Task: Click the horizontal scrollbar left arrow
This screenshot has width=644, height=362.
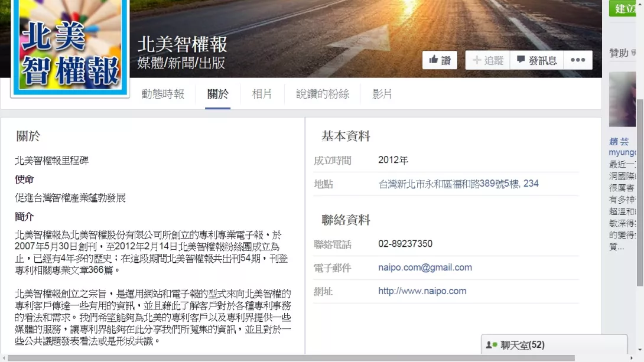Action: coord(4,358)
